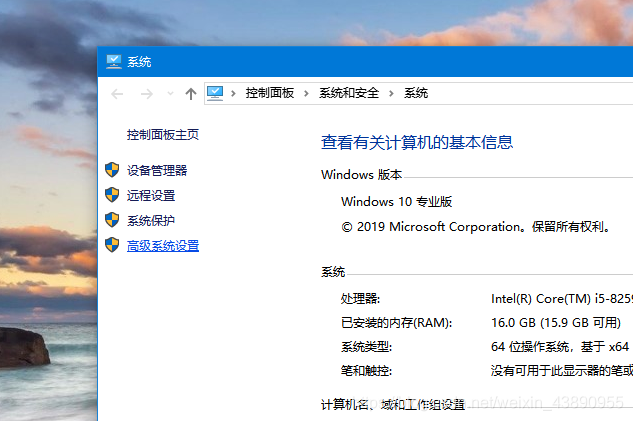Screen dimensions: 633x421
Task: Click the Intel(R) Core(TM) i5 processor value
Action: coord(562,299)
